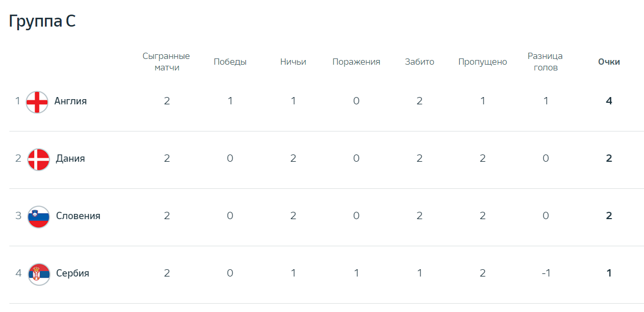
Task: Select the Разница голов column header
Action: point(545,62)
